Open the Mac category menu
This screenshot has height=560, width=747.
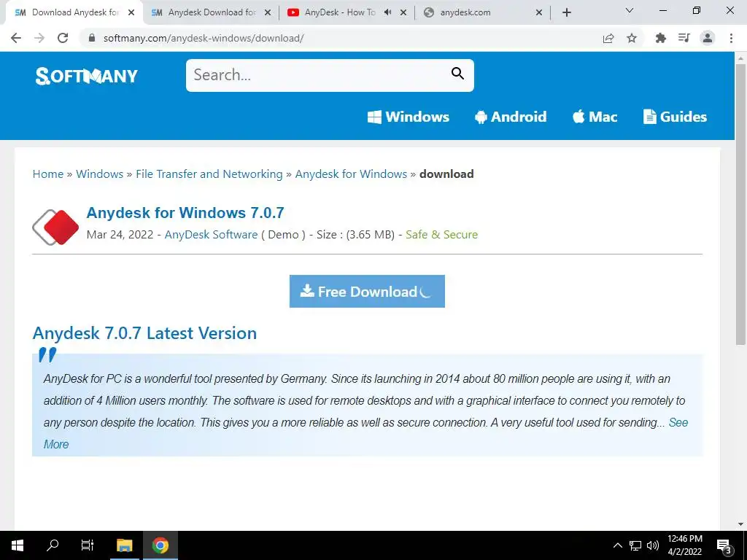(x=595, y=117)
